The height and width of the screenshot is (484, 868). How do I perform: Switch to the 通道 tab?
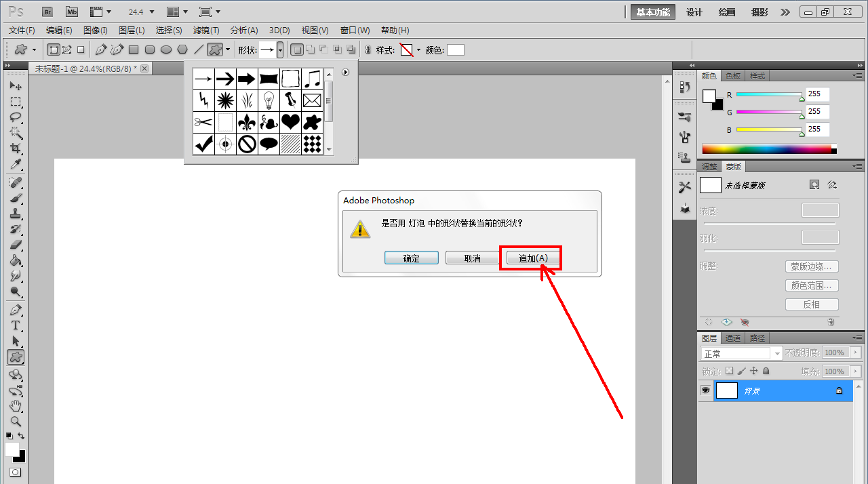point(732,338)
